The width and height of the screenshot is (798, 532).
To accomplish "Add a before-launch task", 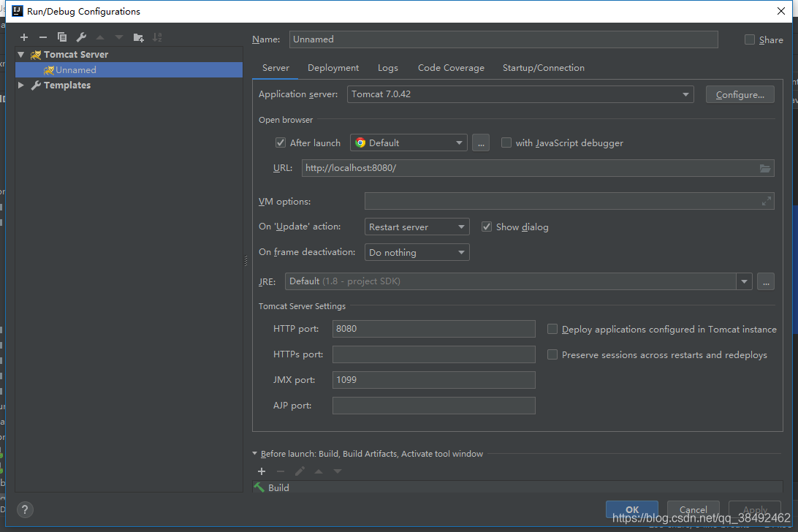I will [x=262, y=471].
